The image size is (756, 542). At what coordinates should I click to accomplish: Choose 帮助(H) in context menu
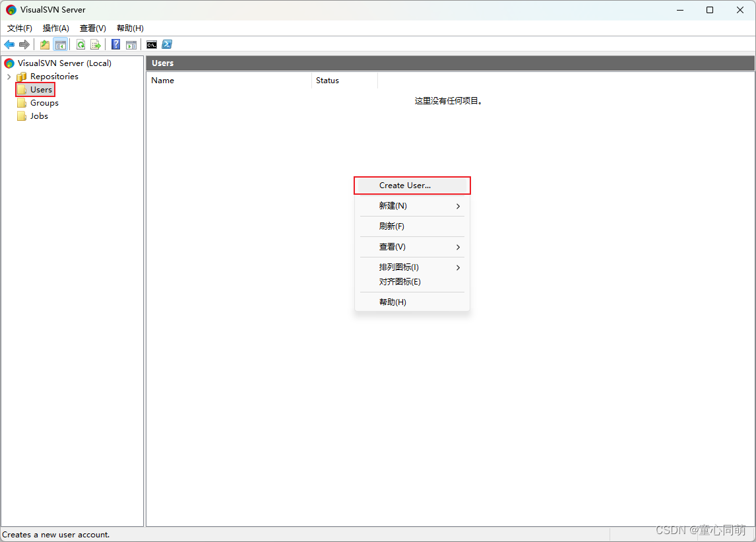point(412,302)
